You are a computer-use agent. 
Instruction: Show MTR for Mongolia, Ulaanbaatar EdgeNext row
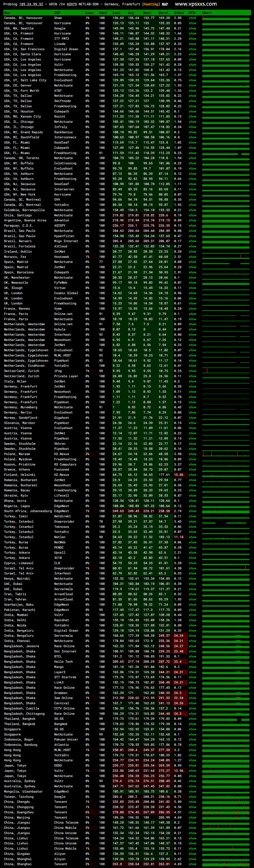pos(192,791)
